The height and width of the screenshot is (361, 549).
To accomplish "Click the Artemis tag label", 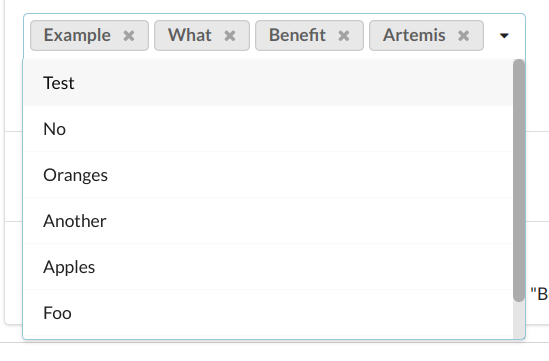I will pyautogui.click(x=414, y=35).
